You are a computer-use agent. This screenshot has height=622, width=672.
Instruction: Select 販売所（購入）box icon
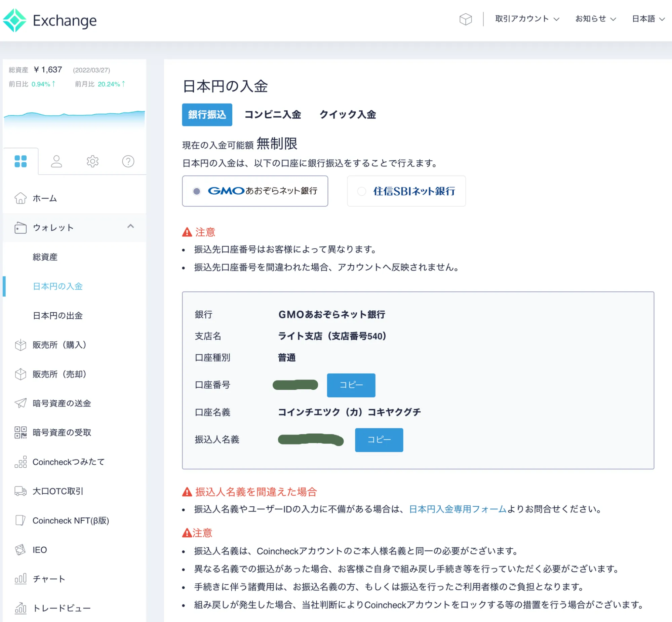pyautogui.click(x=20, y=345)
